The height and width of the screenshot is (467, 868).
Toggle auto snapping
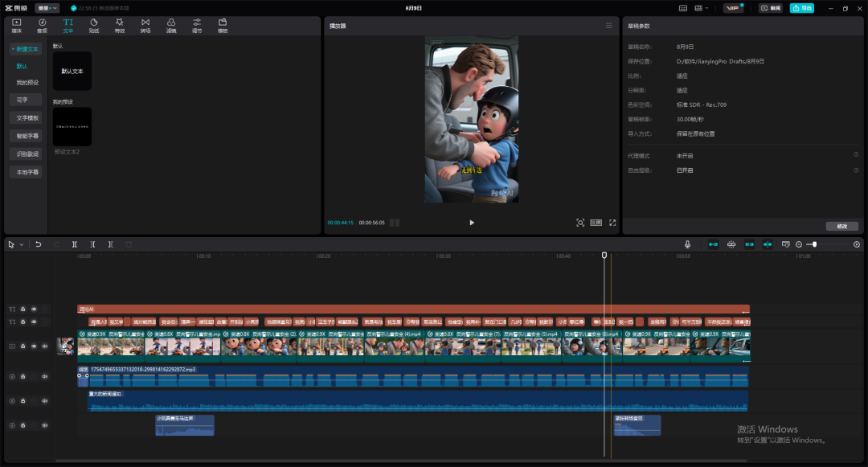(x=731, y=244)
